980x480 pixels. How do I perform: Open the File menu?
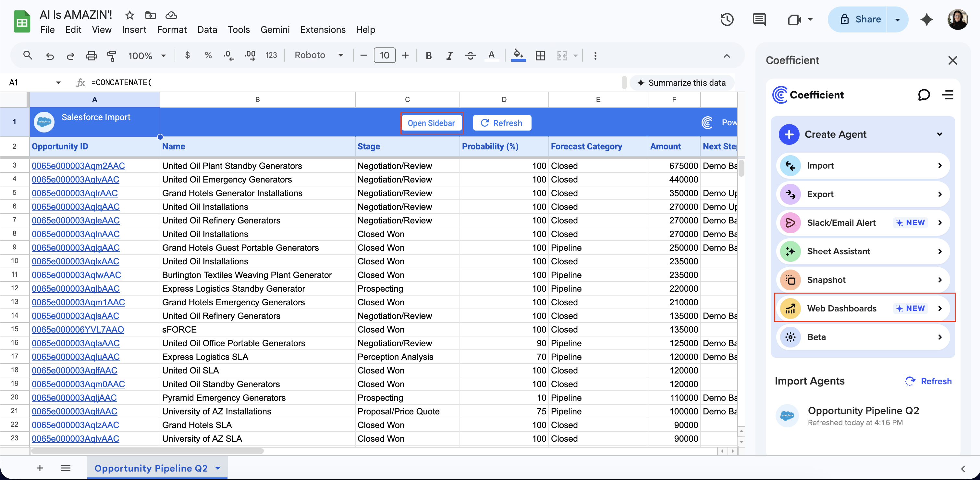[48, 30]
